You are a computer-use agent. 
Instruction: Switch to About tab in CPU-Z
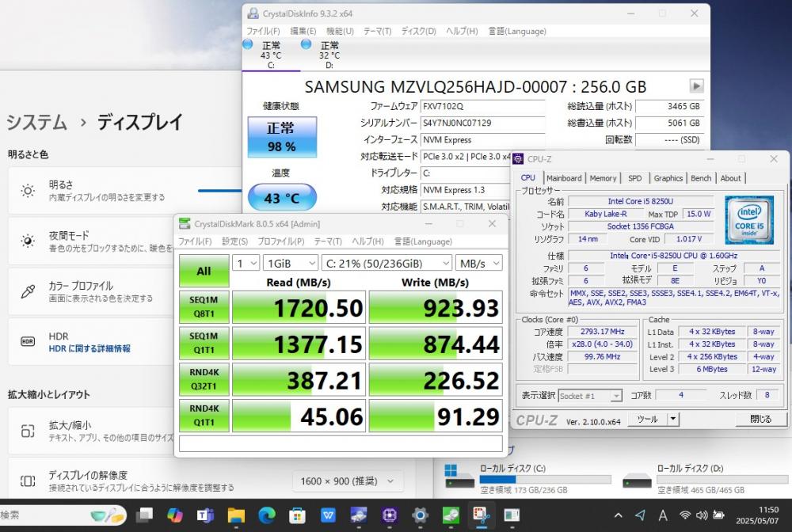click(x=730, y=178)
